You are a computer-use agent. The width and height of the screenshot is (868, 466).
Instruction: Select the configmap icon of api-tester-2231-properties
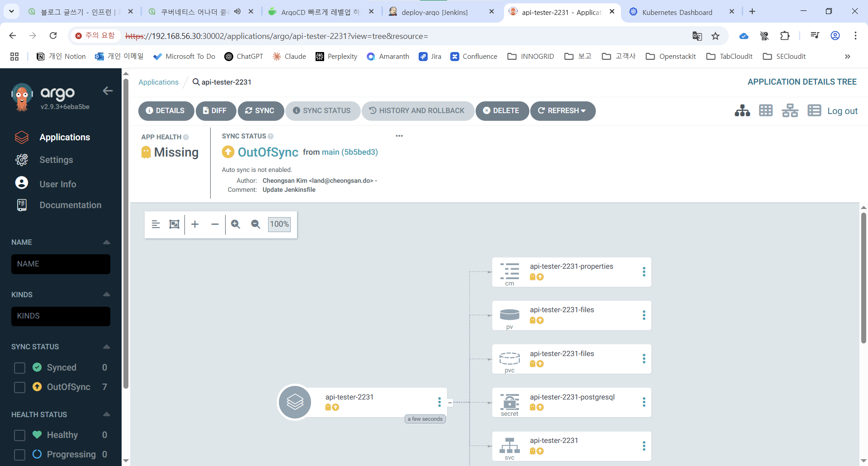point(509,271)
